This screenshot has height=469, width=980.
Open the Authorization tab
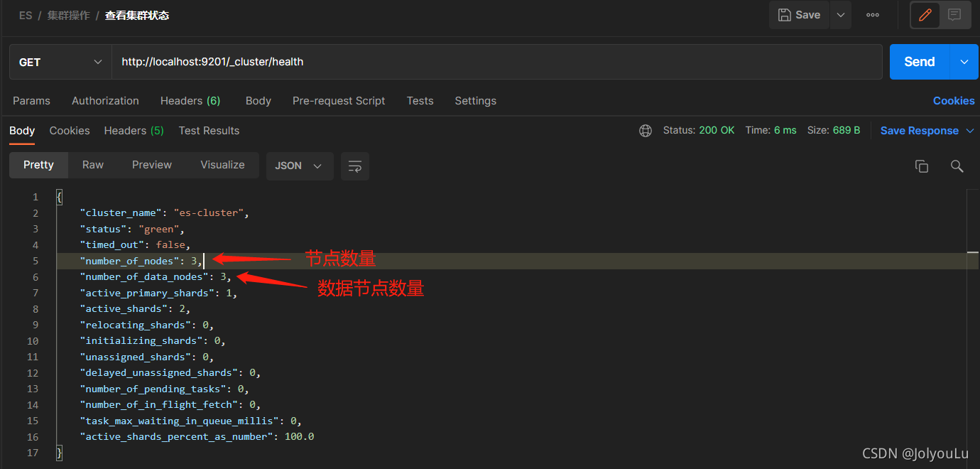click(105, 101)
